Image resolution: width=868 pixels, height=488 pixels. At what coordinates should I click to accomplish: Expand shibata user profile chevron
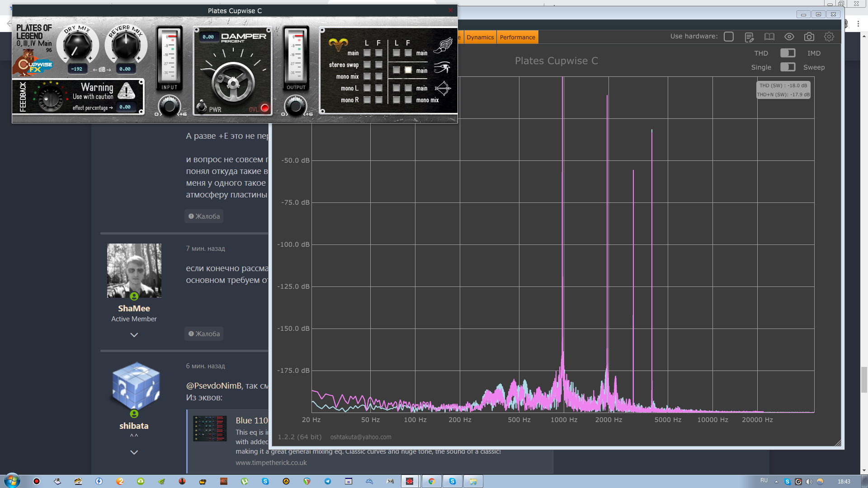(134, 452)
